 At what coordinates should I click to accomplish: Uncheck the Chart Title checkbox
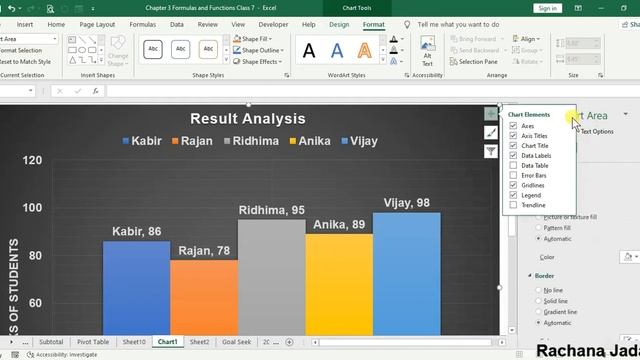(513, 145)
